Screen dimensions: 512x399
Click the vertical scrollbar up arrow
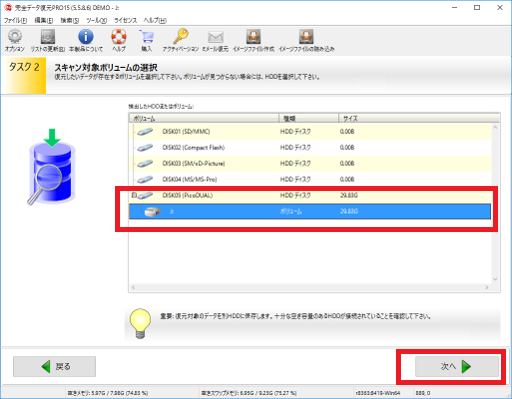495,128
